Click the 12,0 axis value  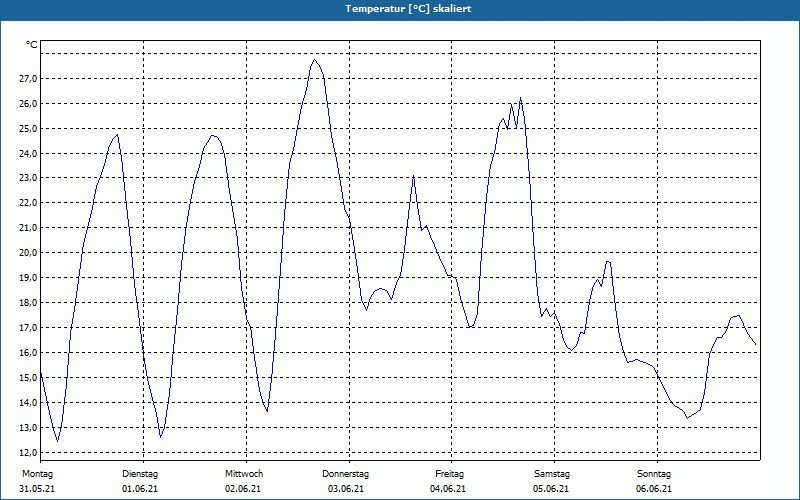(x=29, y=453)
